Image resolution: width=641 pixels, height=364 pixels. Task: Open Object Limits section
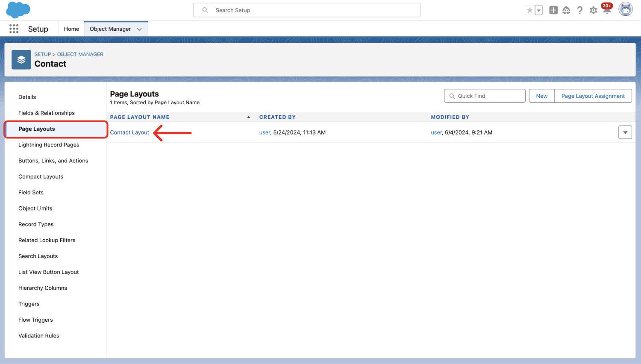click(35, 208)
